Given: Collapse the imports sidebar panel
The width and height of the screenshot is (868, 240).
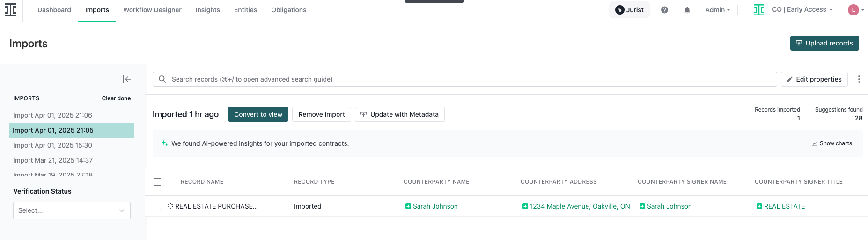Looking at the screenshot, I should click(x=127, y=79).
